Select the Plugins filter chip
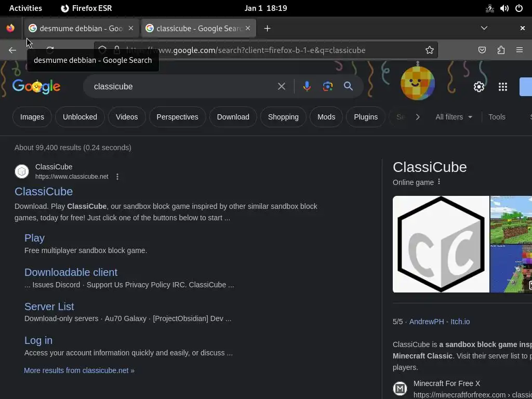532x399 pixels. click(x=366, y=117)
